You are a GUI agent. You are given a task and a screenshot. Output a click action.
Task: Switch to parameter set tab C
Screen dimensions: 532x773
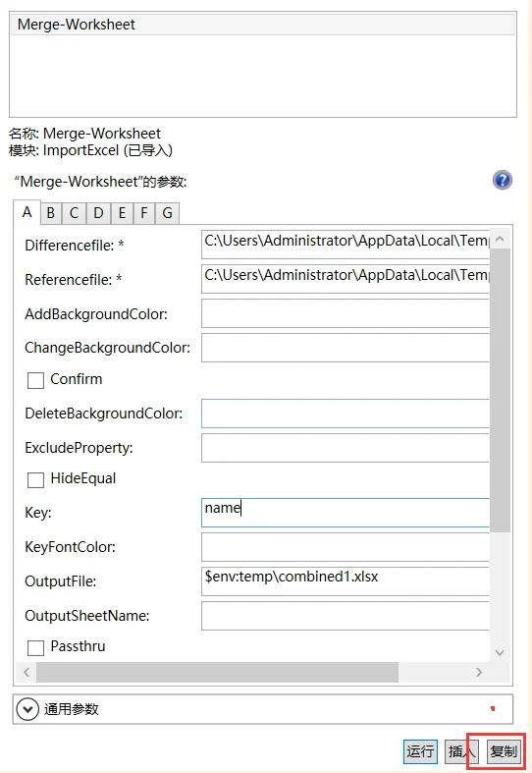[74, 213]
